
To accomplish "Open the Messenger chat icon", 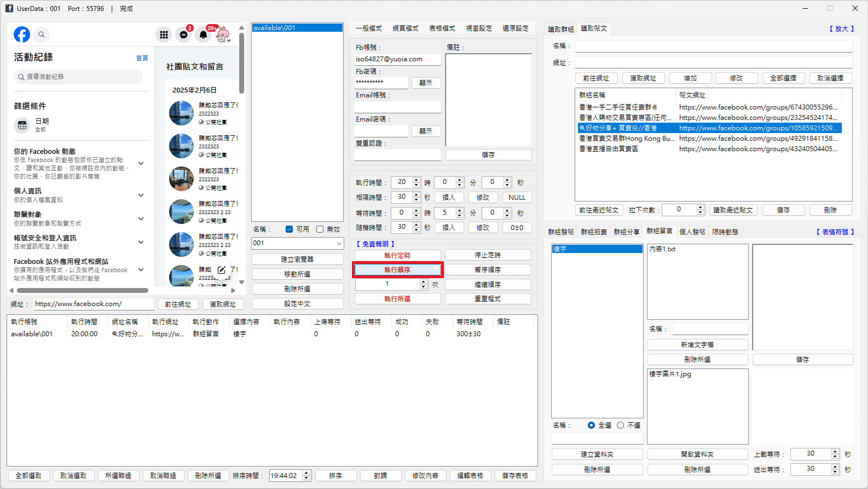I will pyautogui.click(x=184, y=34).
